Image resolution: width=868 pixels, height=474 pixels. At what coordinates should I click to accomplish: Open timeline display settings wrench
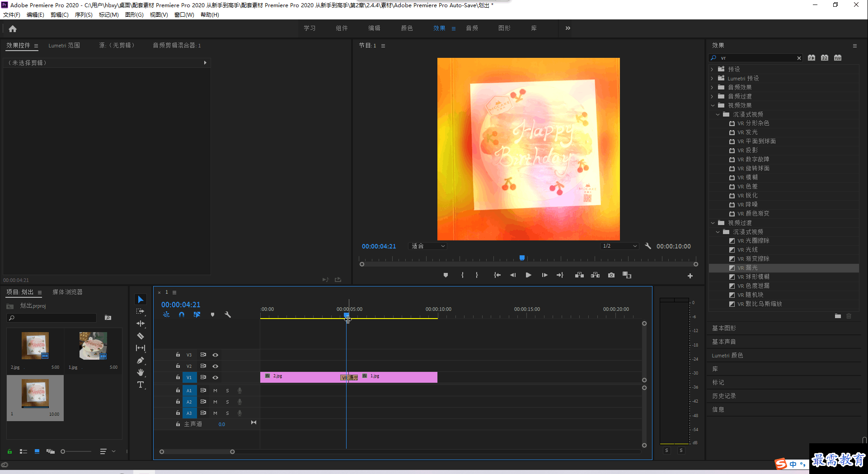tap(228, 314)
